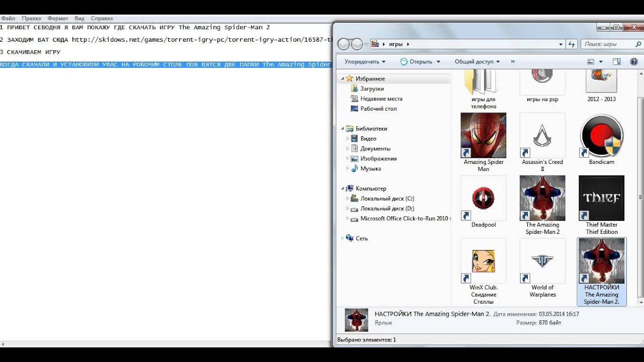Click the Открыть toolbar button
The image size is (644, 362).
[416, 62]
